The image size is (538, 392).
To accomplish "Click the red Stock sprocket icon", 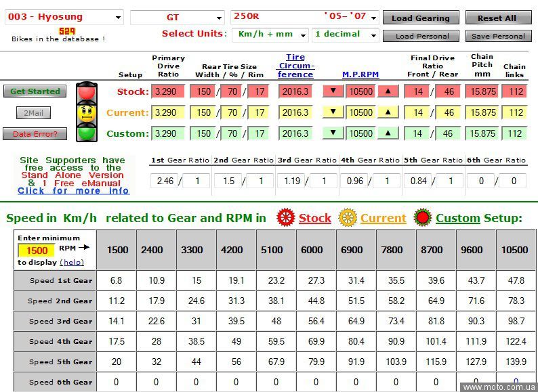I will 286,218.
